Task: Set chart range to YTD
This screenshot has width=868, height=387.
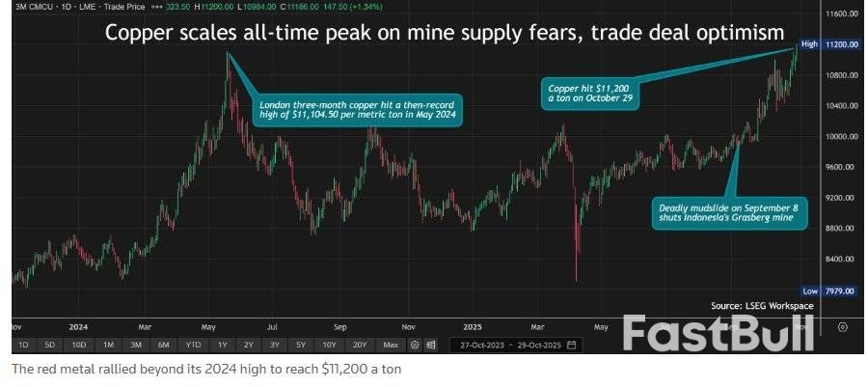Action: (x=193, y=345)
